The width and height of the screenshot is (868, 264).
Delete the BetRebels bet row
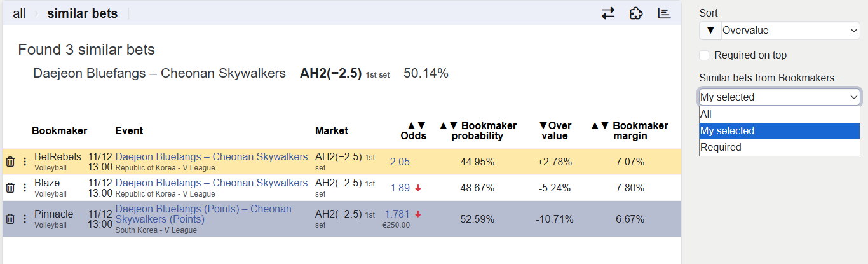(10, 162)
